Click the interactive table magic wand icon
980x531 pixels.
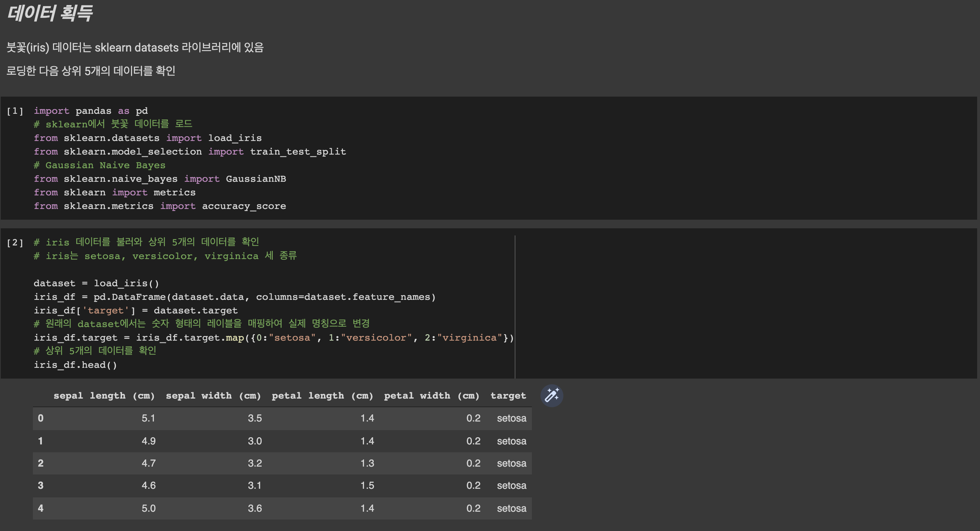[552, 396]
